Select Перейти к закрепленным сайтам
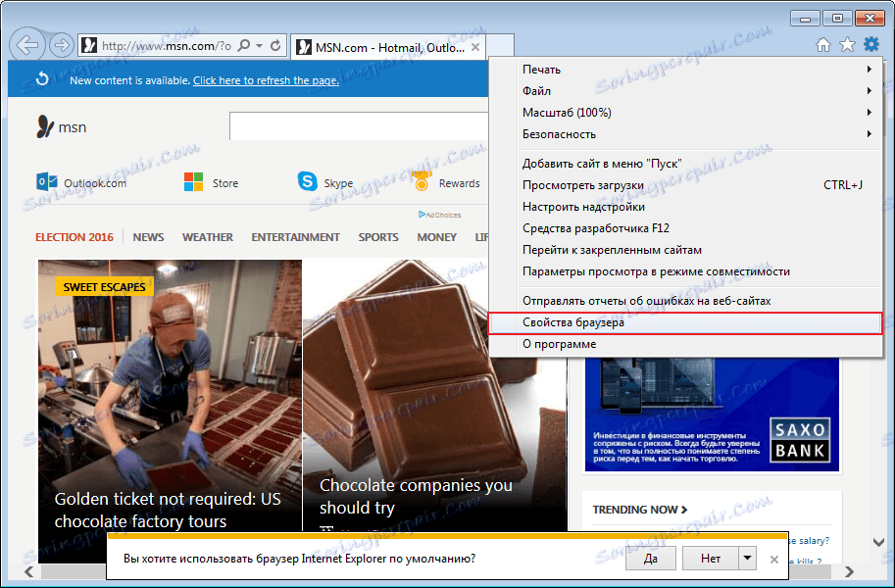Image resolution: width=895 pixels, height=588 pixels. [685, 250]
